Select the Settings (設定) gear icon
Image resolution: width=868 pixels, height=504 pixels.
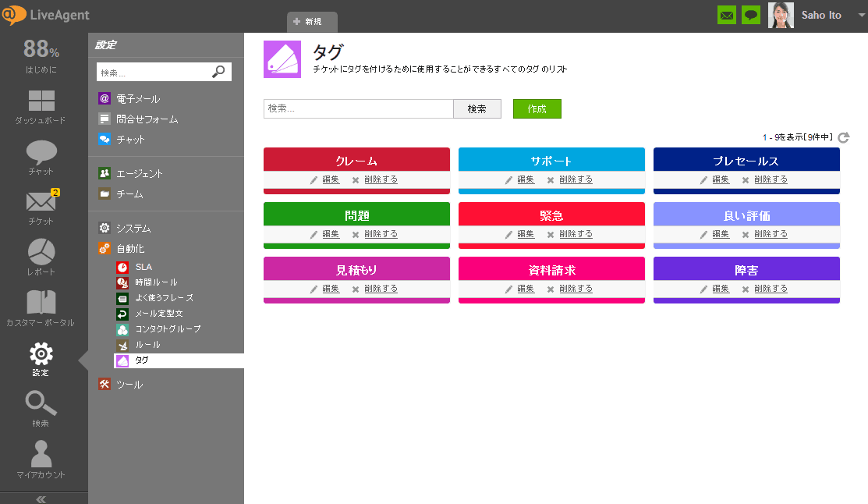[x=41, y=354]
